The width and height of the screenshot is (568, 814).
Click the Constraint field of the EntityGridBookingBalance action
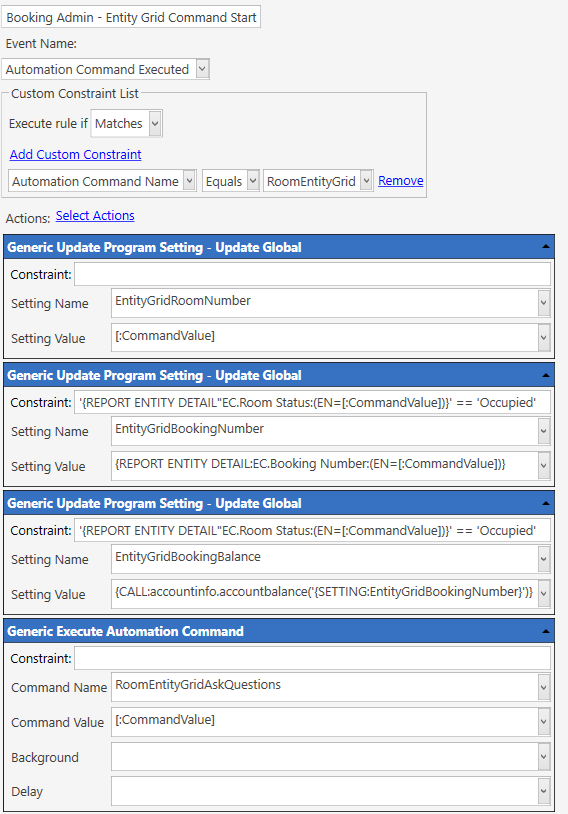[x=313, y=530]
